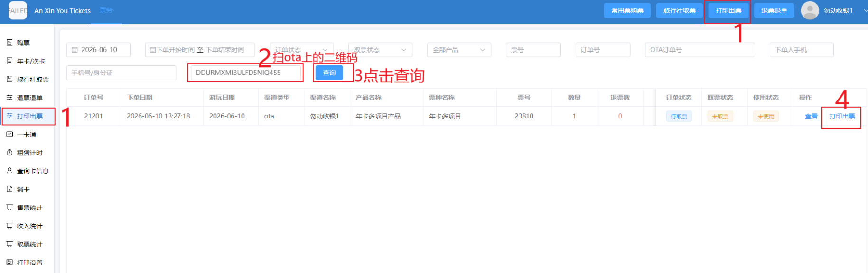Select 退票退单 in the sidebar
This screenshot has width=868, height=273.
click(27, 98)
